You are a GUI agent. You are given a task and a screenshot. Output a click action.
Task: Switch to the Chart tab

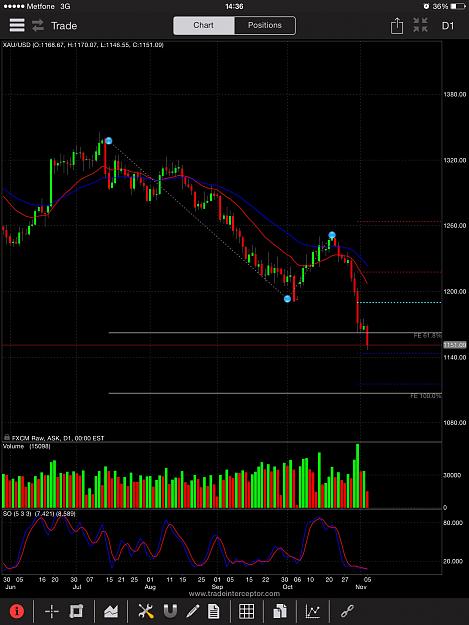204,25
